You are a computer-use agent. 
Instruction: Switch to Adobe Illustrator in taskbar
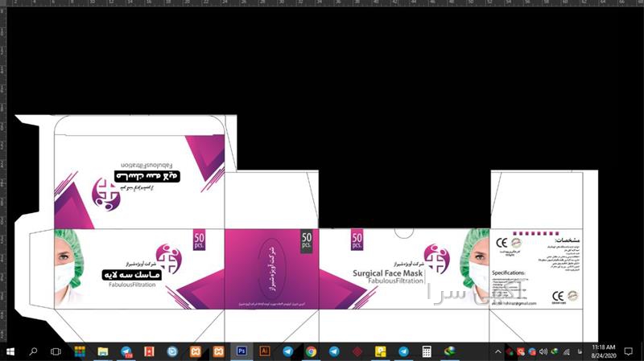pos(265,351)
